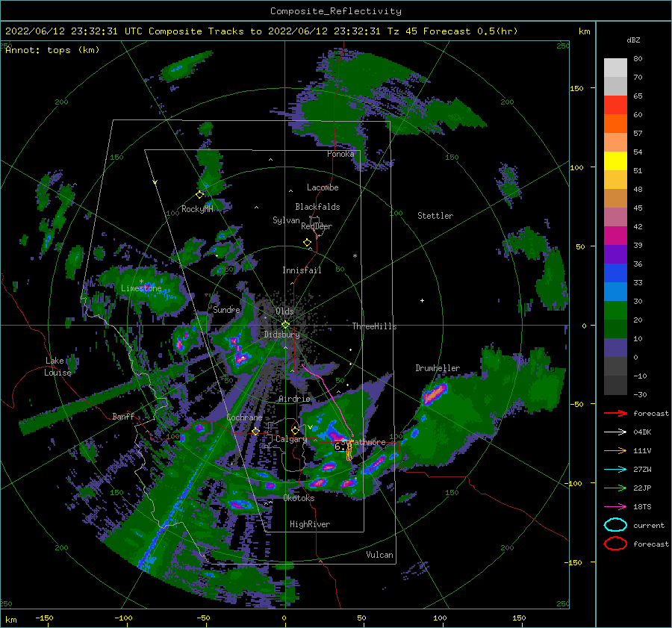This screenshot has height=628, width=672.
Task: Click the yellow marker south of RedDeer
Action: tap(307, 243)
